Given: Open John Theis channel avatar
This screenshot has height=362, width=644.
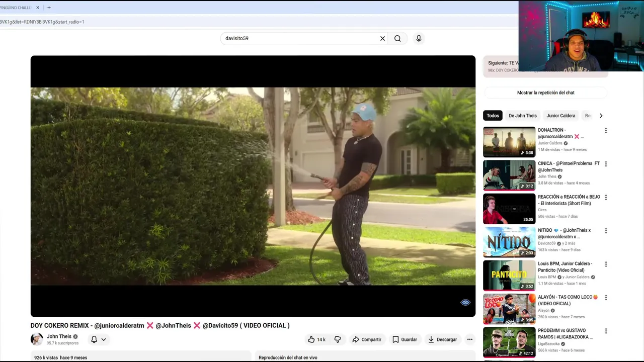Looking at the screenshot, I should [37, 339].
